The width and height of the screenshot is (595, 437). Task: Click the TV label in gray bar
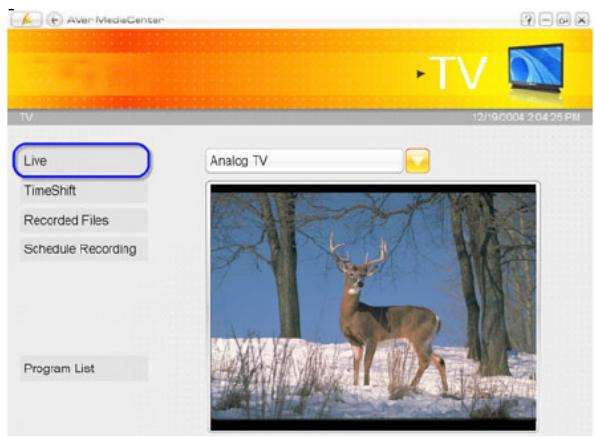pyautogui.click(x=26, y=117)
